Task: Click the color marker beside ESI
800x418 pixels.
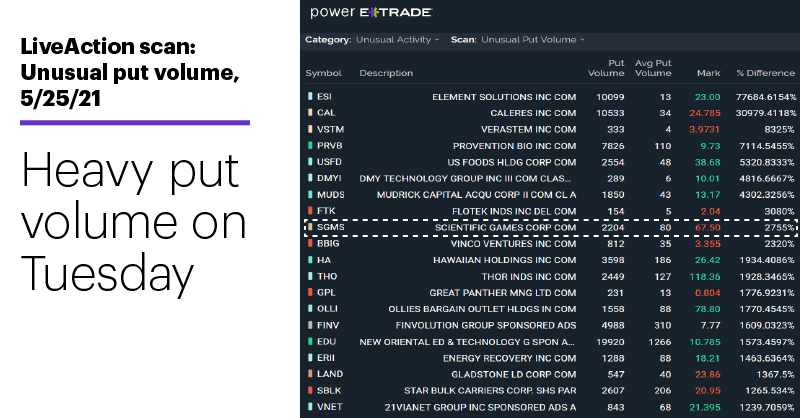Action: [x=310, y=96]
